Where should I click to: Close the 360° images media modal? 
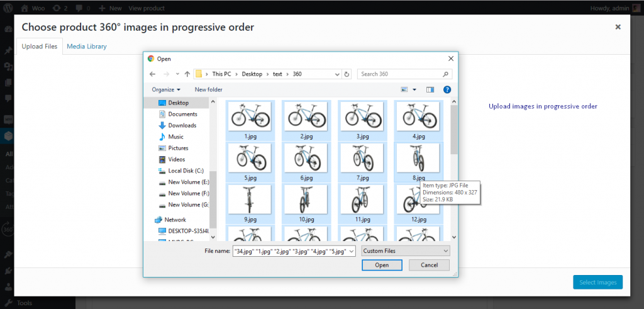tap(618, 27)
